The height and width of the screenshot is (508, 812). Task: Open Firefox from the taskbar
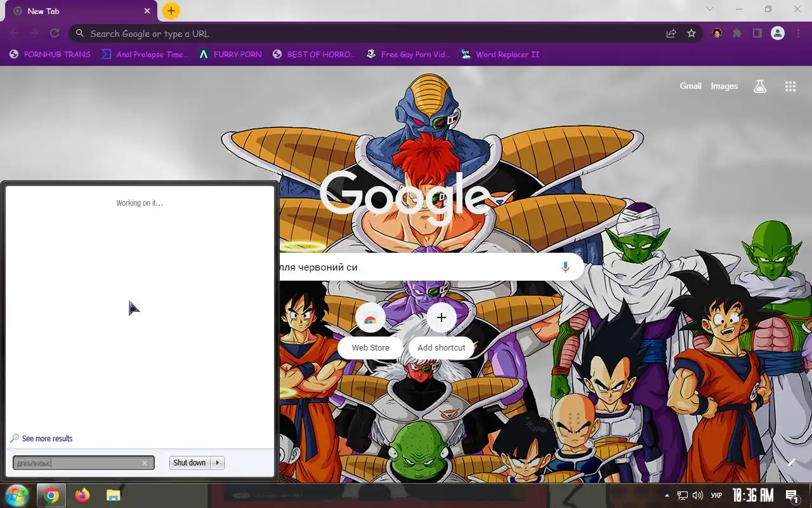click(x=82, y=495)
